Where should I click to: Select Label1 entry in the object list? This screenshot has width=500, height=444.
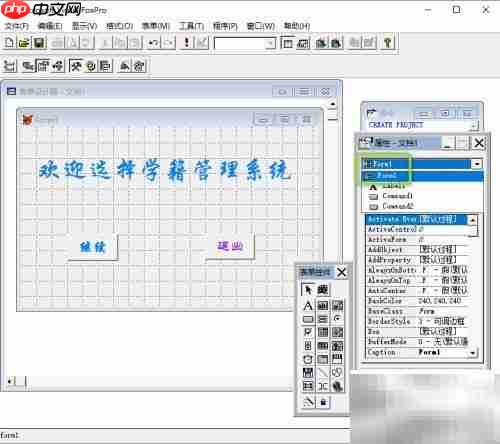(x=393, y=186)
